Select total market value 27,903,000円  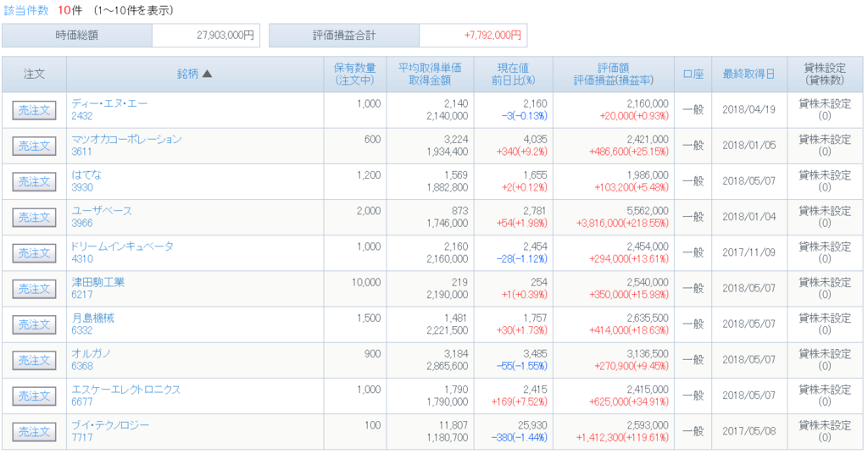coord(225,36)
